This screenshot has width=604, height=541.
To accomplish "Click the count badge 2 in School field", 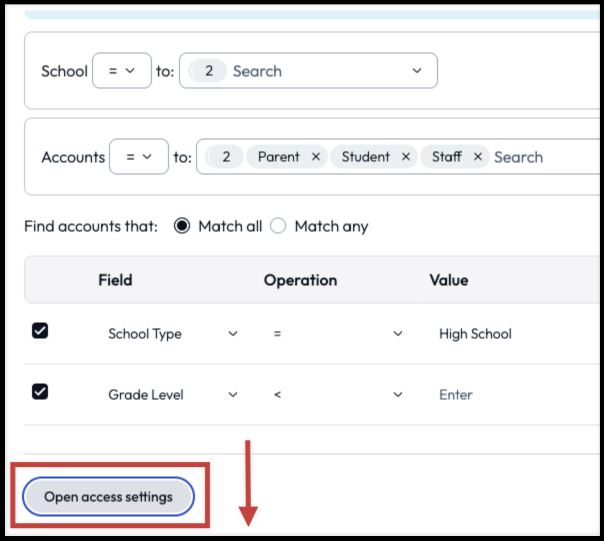I will coord(209,71).
